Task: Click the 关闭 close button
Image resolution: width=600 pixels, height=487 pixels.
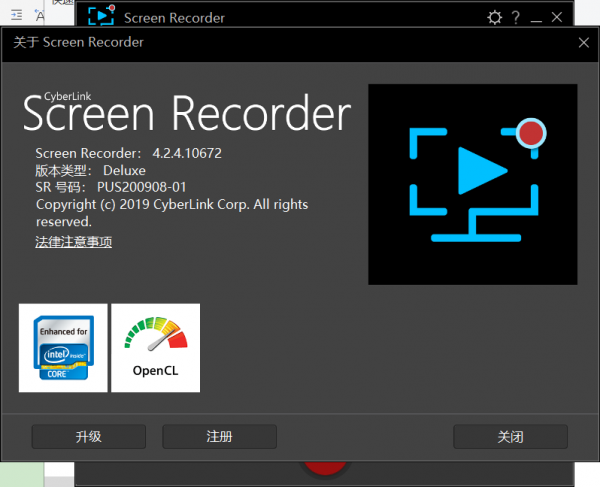Action: (510, 437)
